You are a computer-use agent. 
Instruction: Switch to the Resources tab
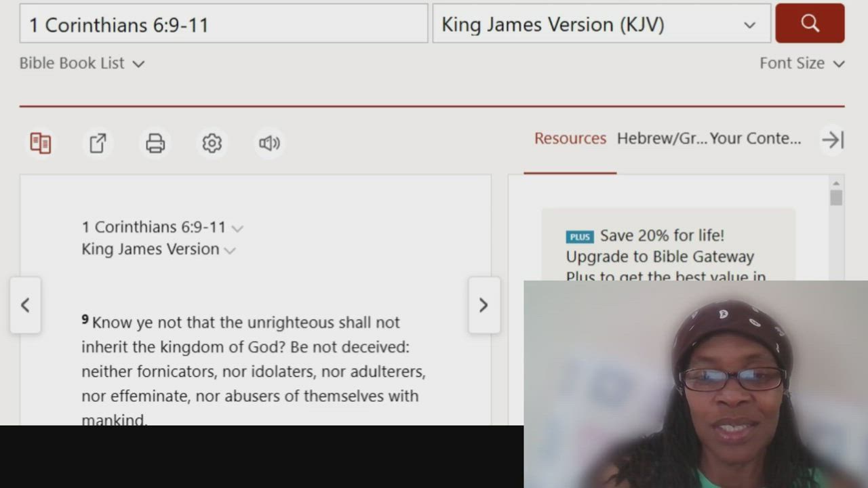pos(570,138)
